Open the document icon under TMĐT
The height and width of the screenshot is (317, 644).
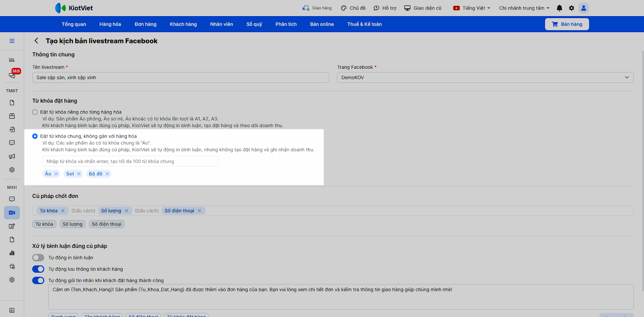point(12,103)
